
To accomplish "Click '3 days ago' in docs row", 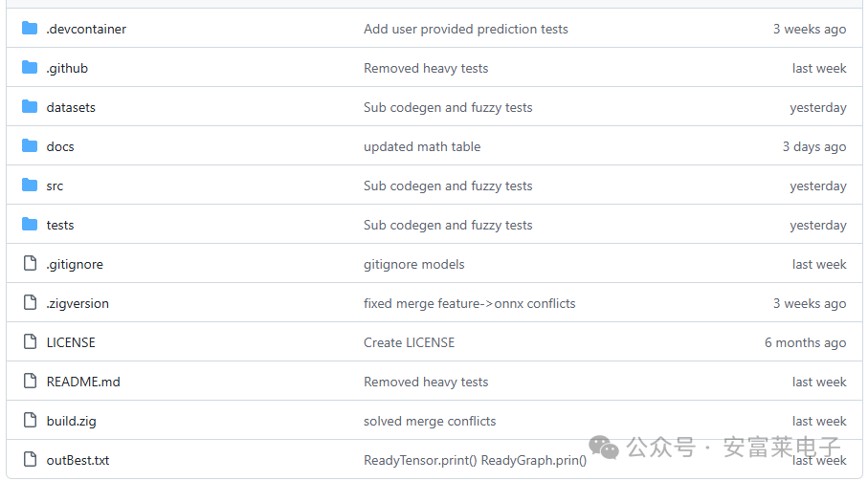I will 813,147.
